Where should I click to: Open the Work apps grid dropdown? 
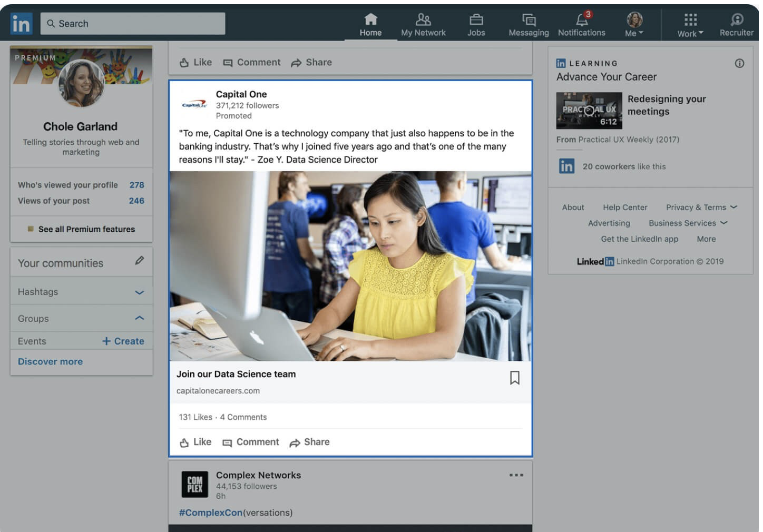(x=690, y=26)
